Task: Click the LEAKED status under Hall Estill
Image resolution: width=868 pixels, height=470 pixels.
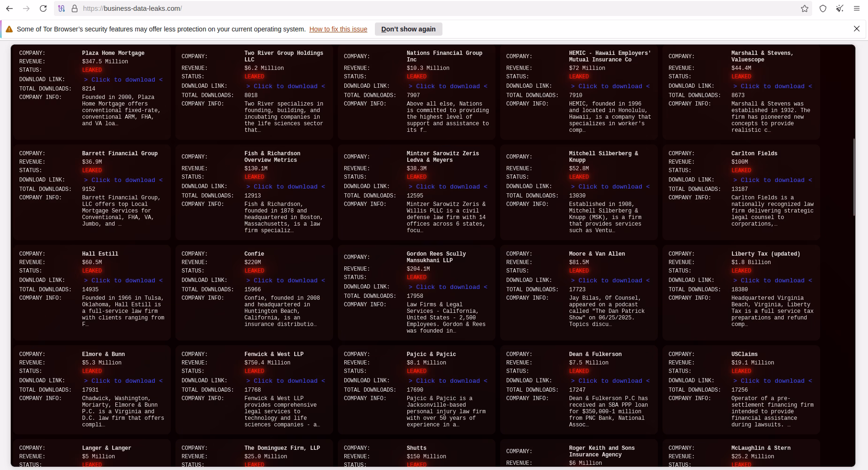Action: click(92, 271)
